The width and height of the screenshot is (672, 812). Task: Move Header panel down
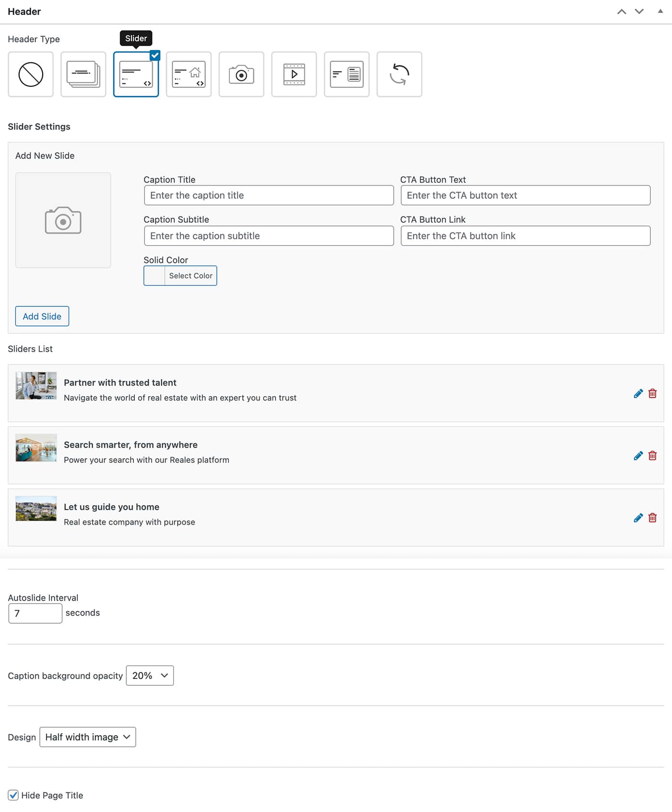[x=639, y=12]
